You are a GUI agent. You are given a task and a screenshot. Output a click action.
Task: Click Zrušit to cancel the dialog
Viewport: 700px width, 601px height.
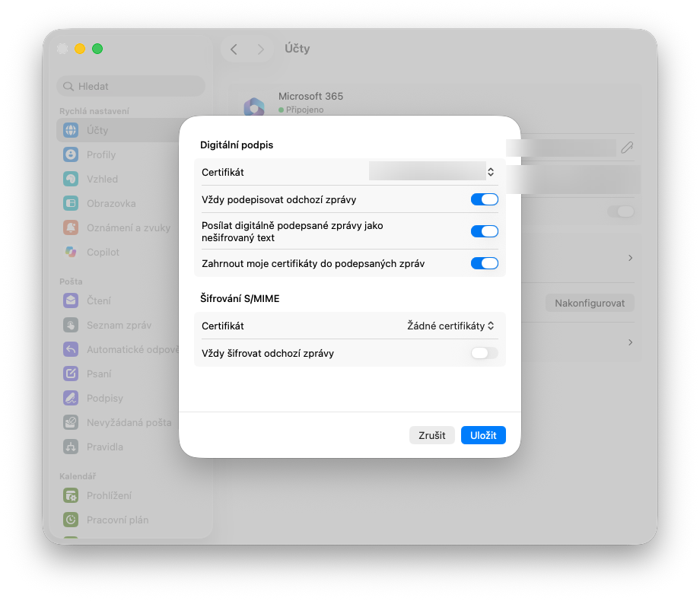point(431,435)
